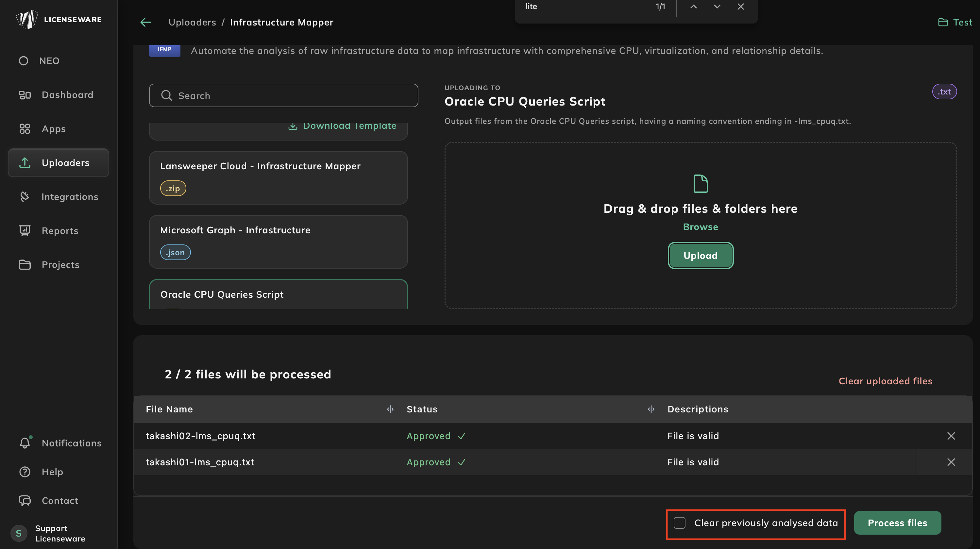The image size is (980, 549).
Task: Open the Reports page
Action: [x=49, y=231]
